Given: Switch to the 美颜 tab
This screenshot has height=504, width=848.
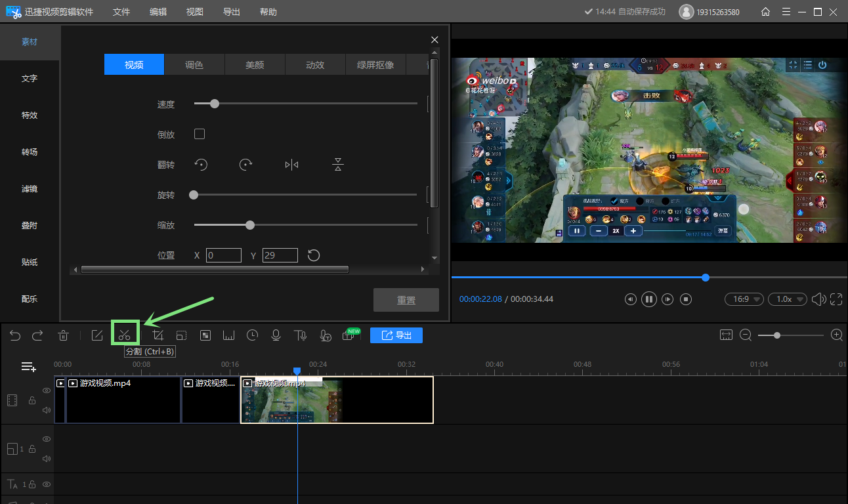Looking at the screenshot, I should click(255, 64).
